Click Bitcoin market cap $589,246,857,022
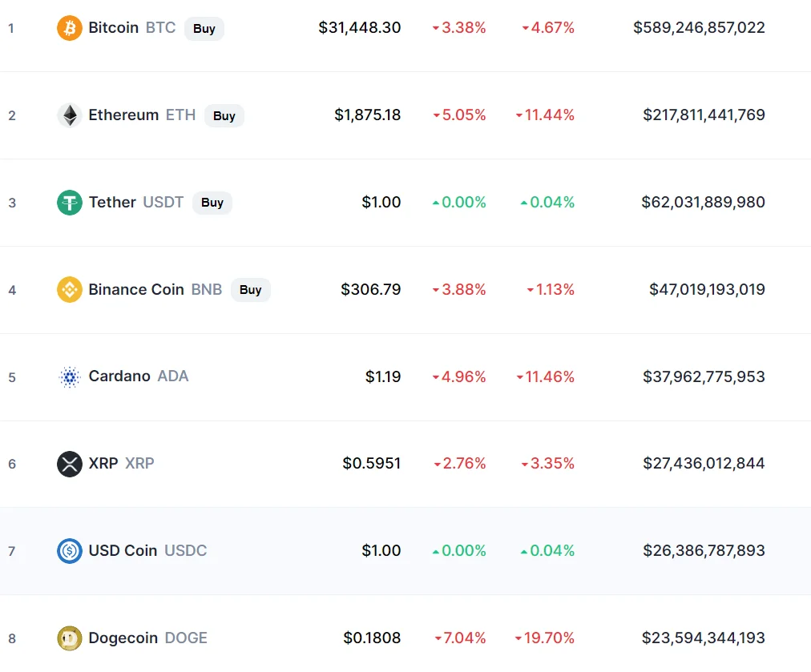 699,27
